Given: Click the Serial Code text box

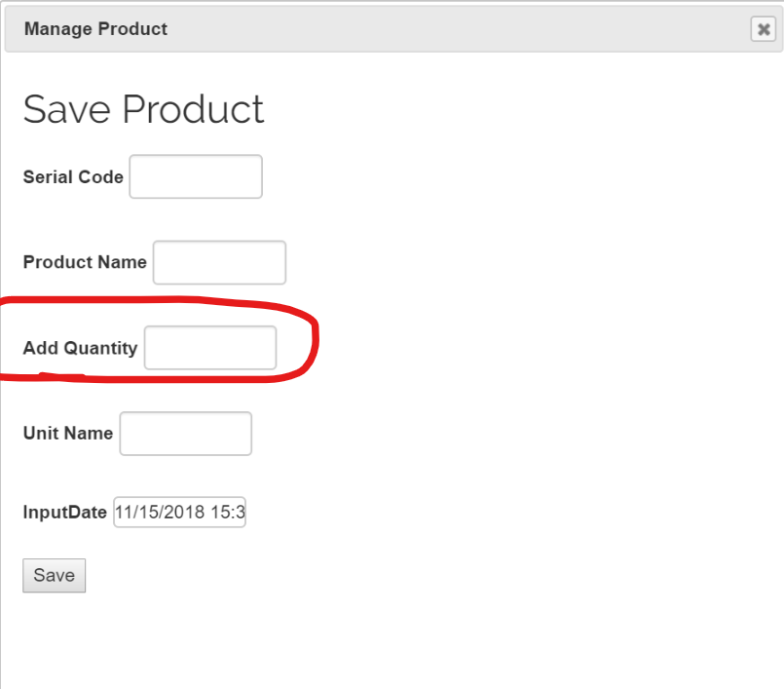Looking at the screenshot, I should coord(196,176).
